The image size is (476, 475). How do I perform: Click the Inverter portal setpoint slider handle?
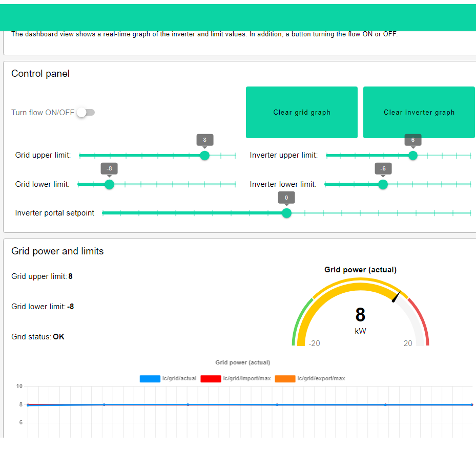287,213
